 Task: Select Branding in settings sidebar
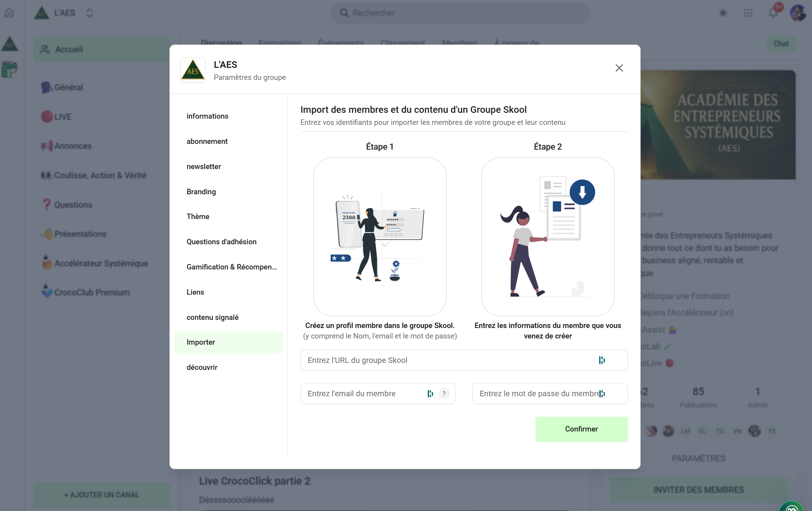click(228, 192)
